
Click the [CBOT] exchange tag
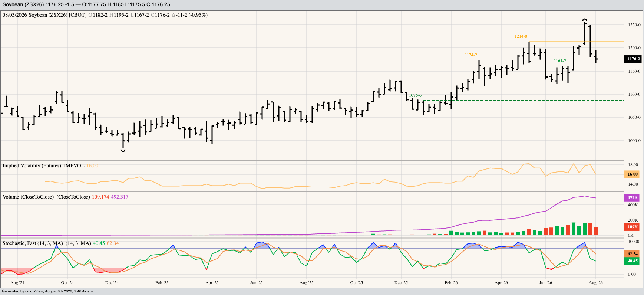pyautogui.click(x=77, y=15)
